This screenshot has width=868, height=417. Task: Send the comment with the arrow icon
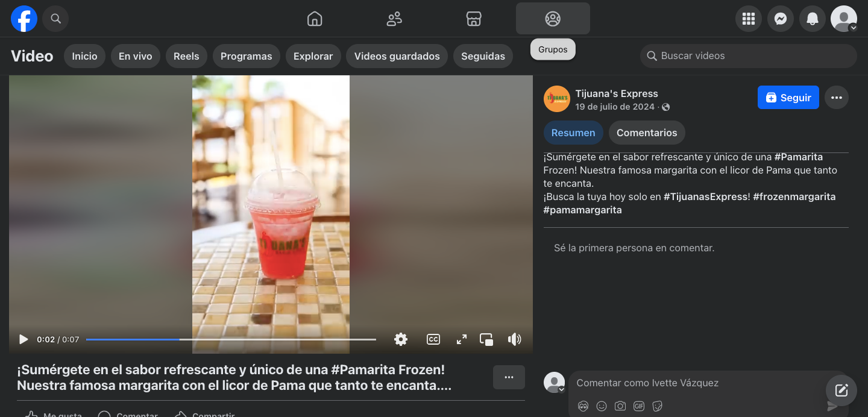tap(832, 407)
